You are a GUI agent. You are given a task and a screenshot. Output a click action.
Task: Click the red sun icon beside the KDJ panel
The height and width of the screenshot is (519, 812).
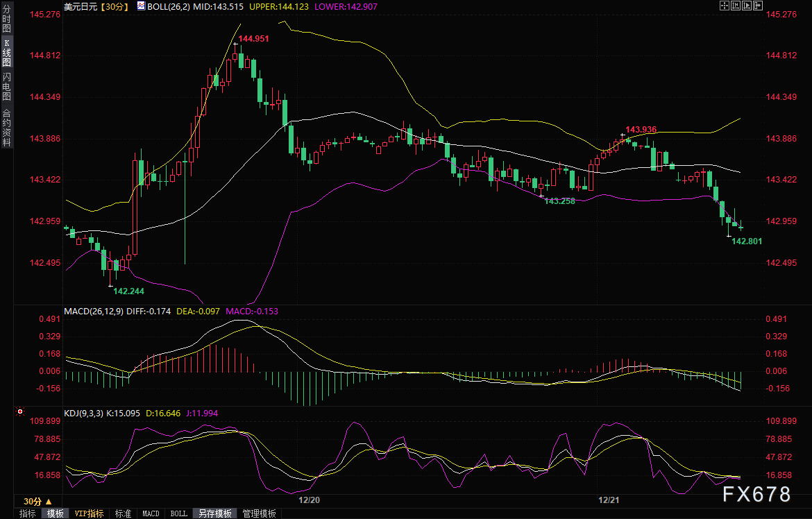(20, 411)
